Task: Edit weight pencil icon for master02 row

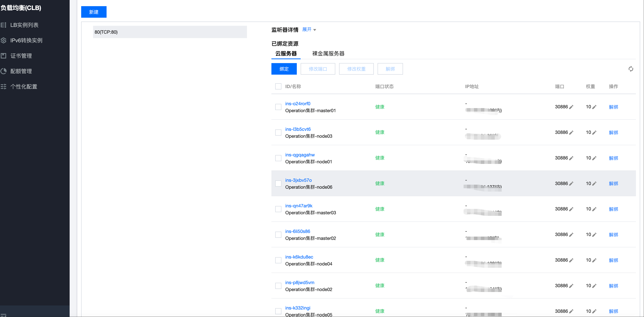Action: coord(595,234)
